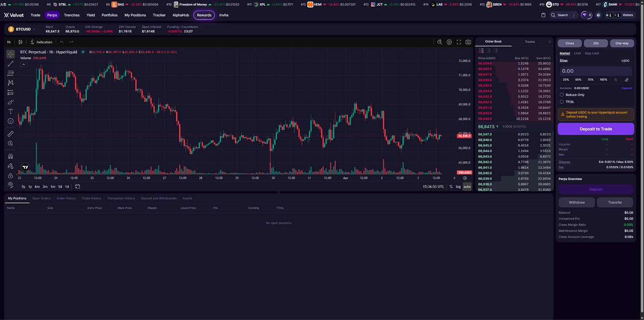Open the 20x leverage selector
Screen dimensions: 644x320
(596, 43)
